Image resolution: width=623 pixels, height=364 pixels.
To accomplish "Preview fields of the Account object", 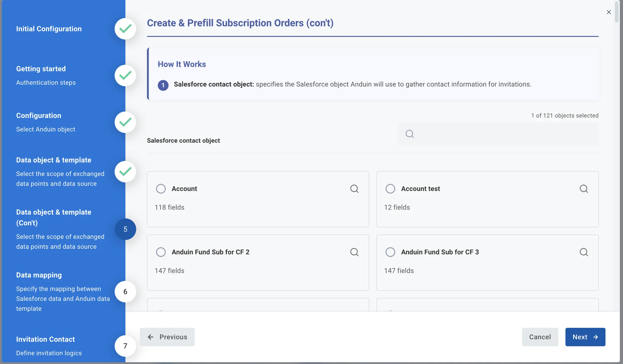I will (x=354, y=189).
